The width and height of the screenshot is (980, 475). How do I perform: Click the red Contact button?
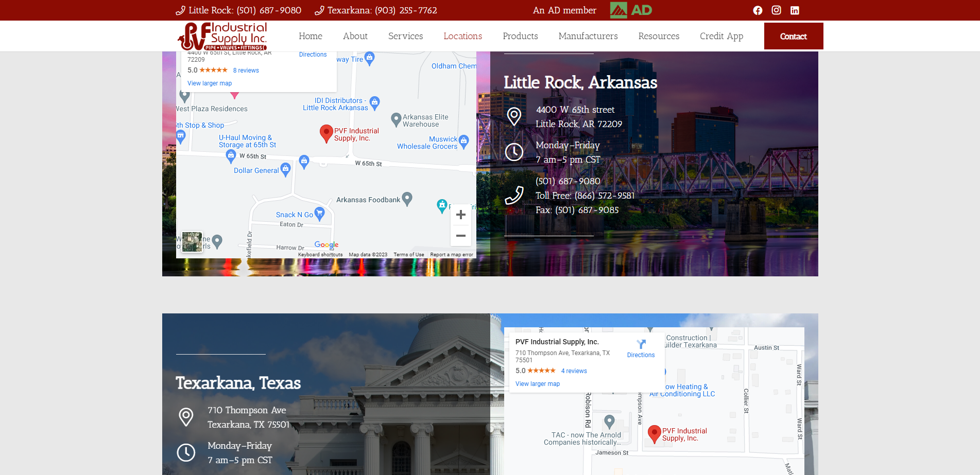[x=794, y=36]
